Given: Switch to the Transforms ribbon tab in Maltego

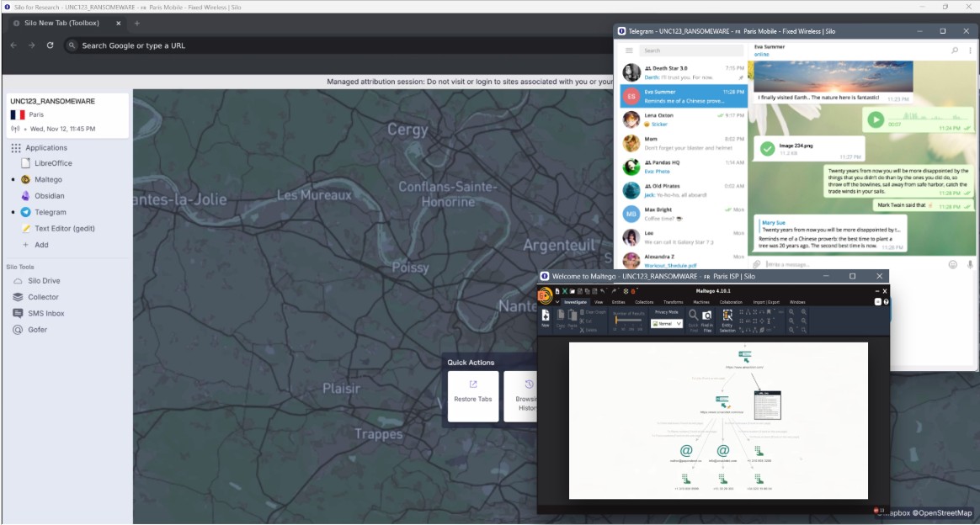Looking at the screenshot, I should (673, 300).
